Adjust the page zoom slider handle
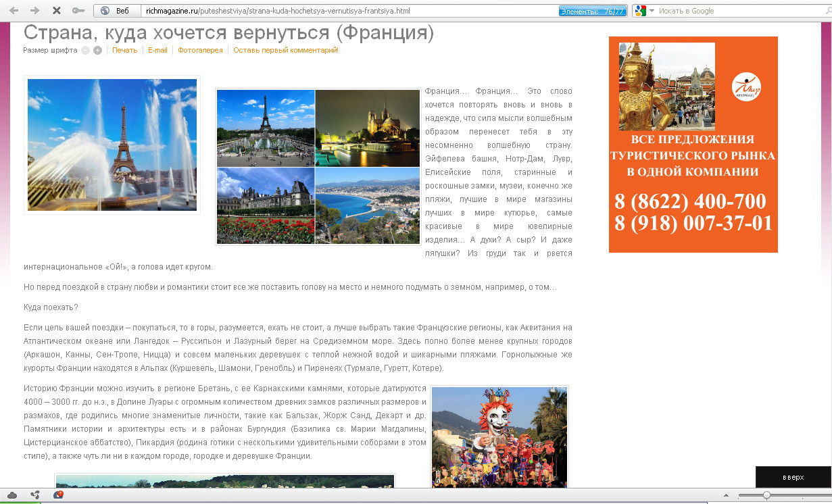Viewport: 832px width, 504px height. click(766, 495)
